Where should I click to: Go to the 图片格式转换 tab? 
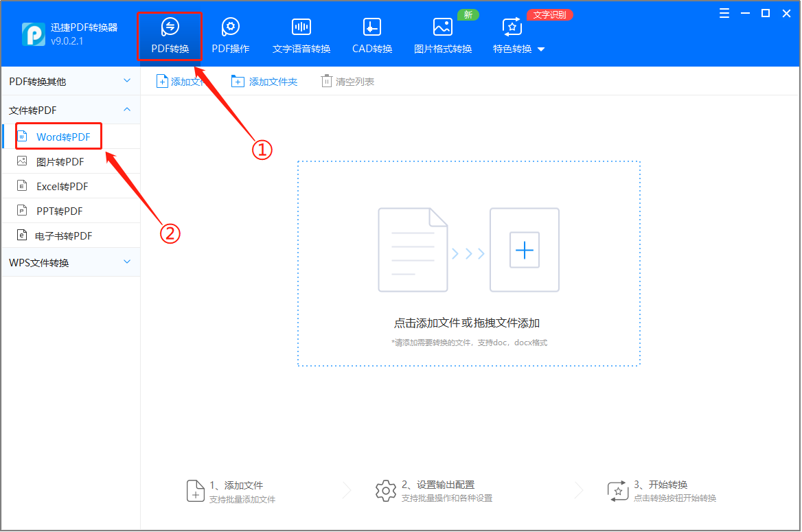click(442, 36)
